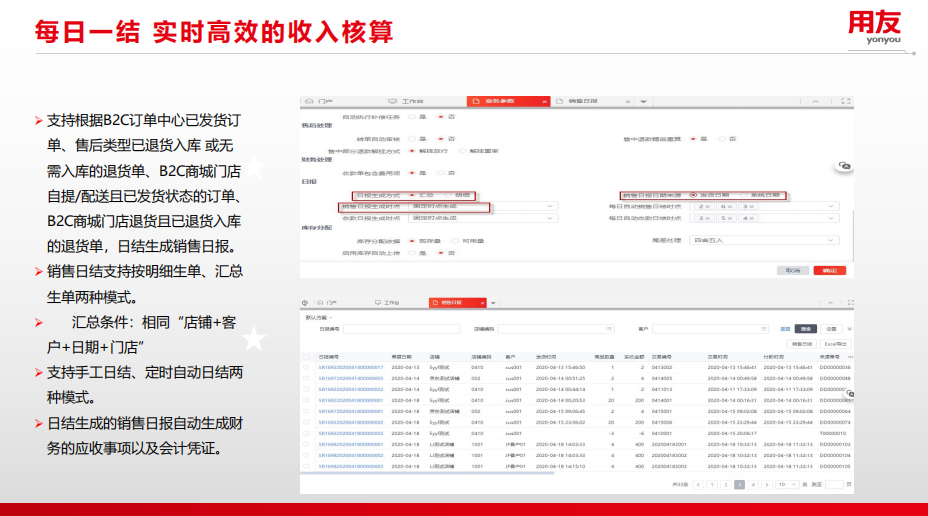Open the 每日自动收款日结时点 dropdown
928x516 pixels.
[x=764, y=218]
